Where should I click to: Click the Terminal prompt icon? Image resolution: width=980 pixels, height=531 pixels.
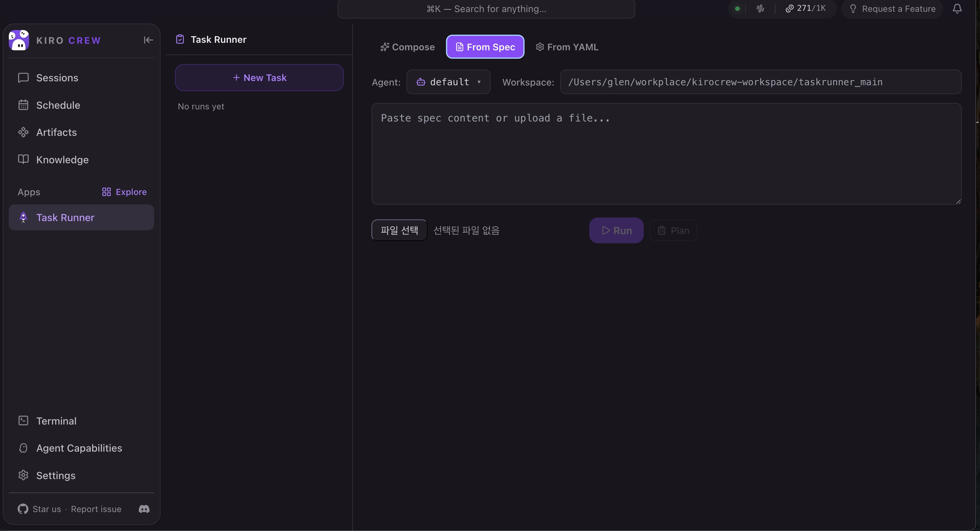click(x=23, y=421)
